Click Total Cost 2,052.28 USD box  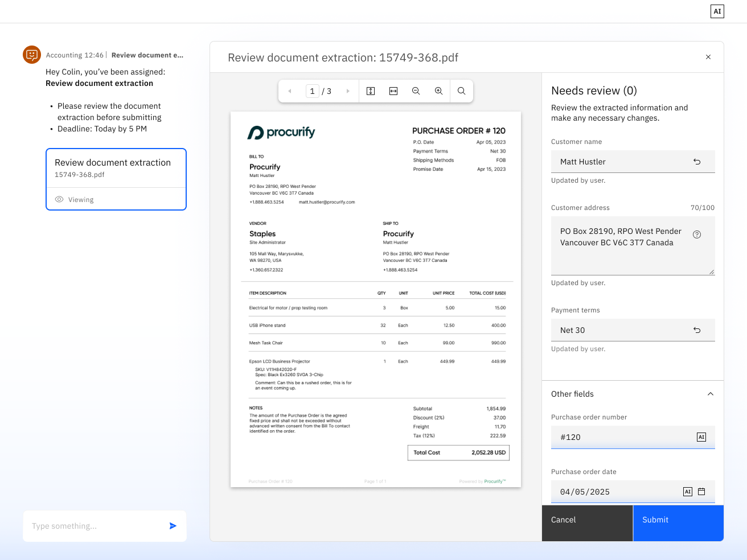pyautogui.click(x=458, y=452)
